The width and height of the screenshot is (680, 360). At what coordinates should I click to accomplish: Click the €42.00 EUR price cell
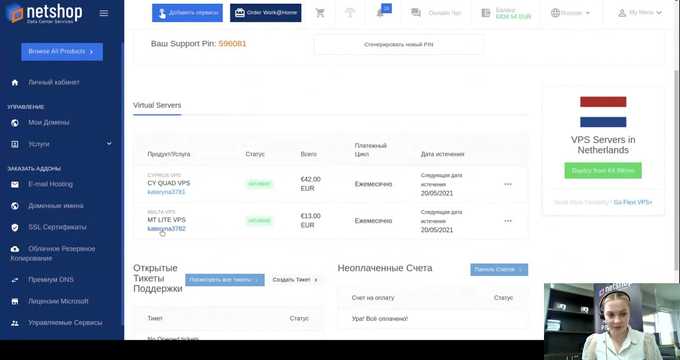[x=311, y=184]
